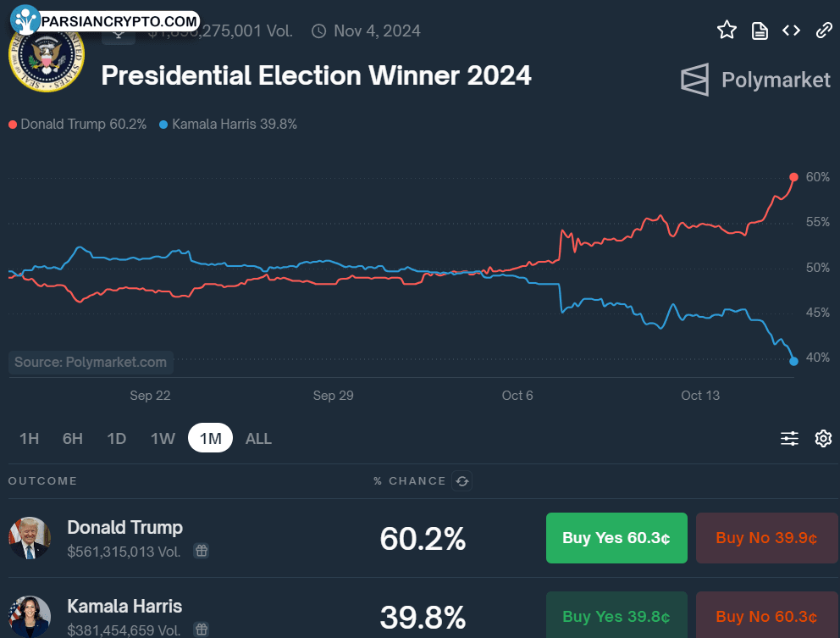The width and height of the screenshot is (840, 638).
Task: Select the 1H time range
Action: (29, 439)
